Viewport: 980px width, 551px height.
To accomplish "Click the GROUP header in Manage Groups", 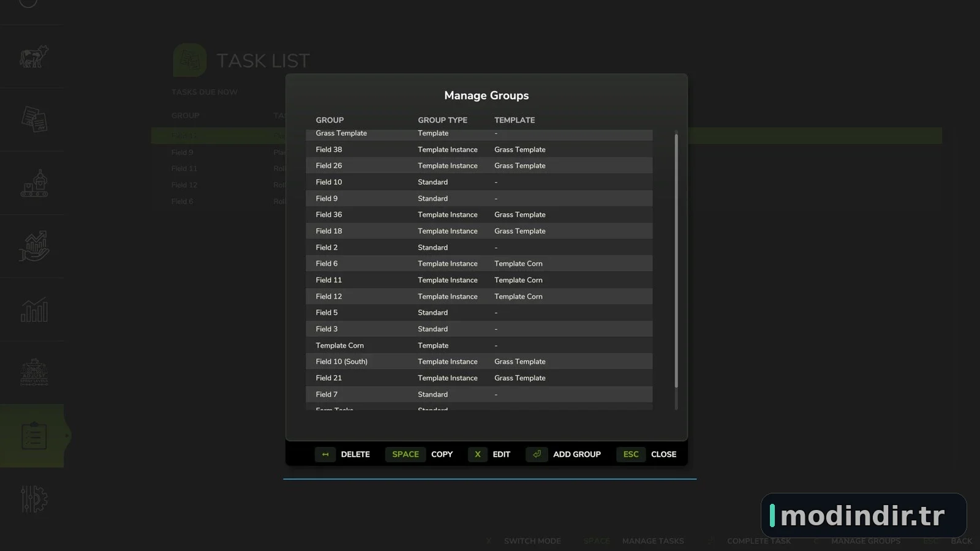I will [330, 120].
